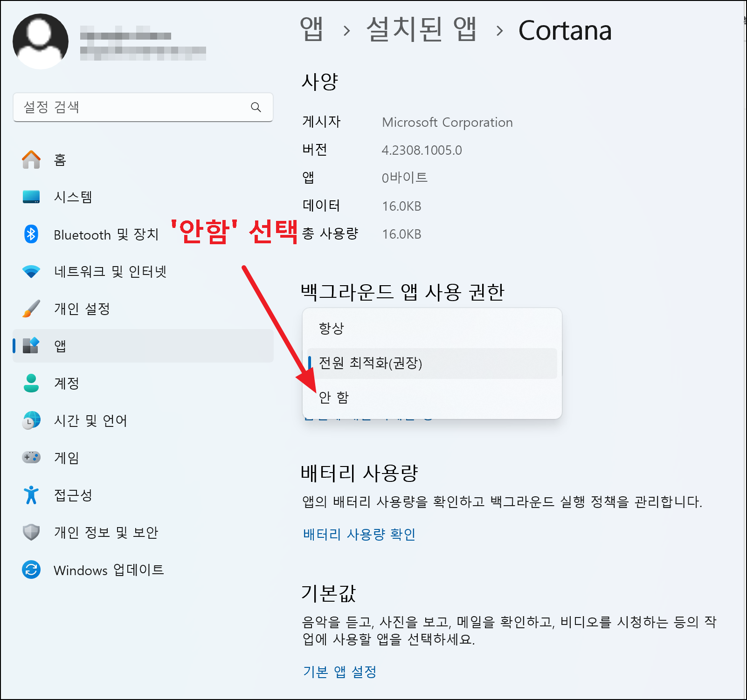Click the 기본값 heading
Screen dimensions: 747x700
[329, 593]
